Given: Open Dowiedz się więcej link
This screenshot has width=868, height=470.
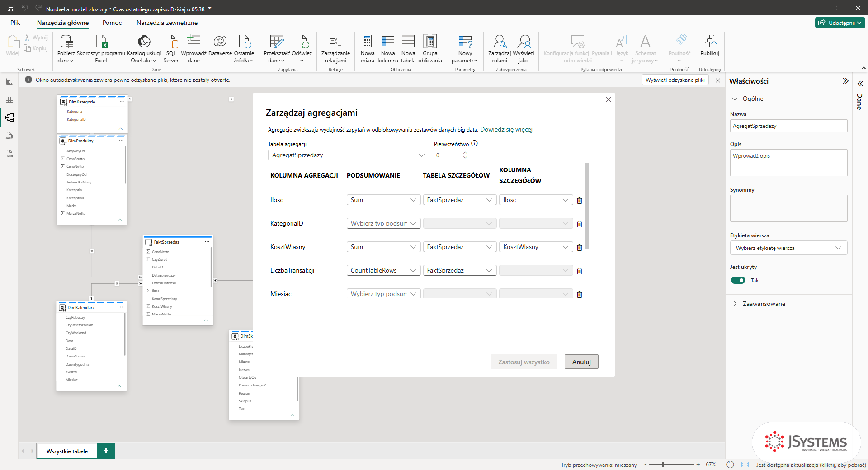Looking at the screenshot, I should pyautogui.click(x=506, y=129).
